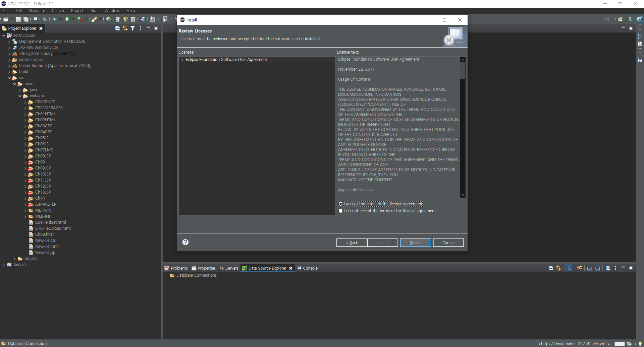Click the Cancel button in the Install dialog
Image resolution: width=644 pixels, height=347 pixels.
click(x=448, y=243)
